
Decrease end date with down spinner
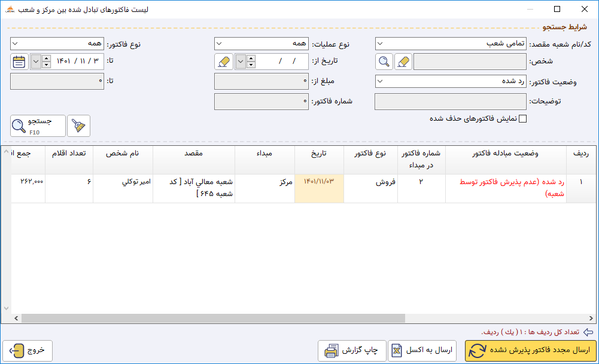point(46,65)
